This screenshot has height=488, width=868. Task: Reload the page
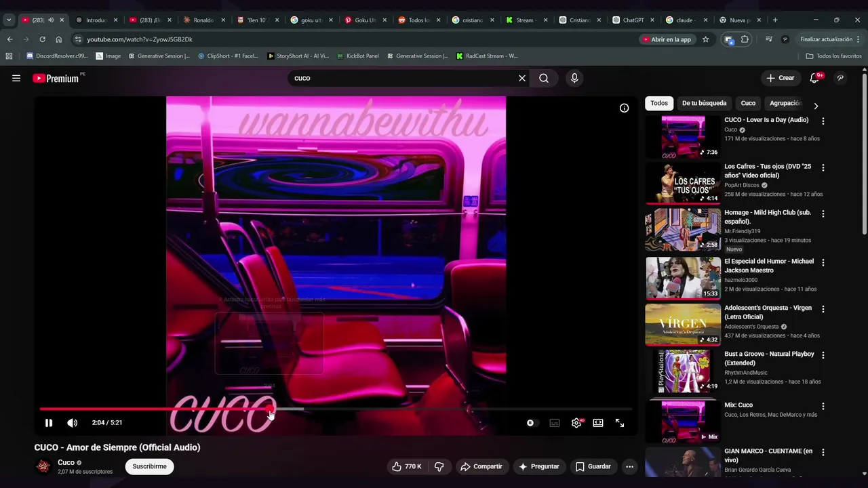[42, 39]
